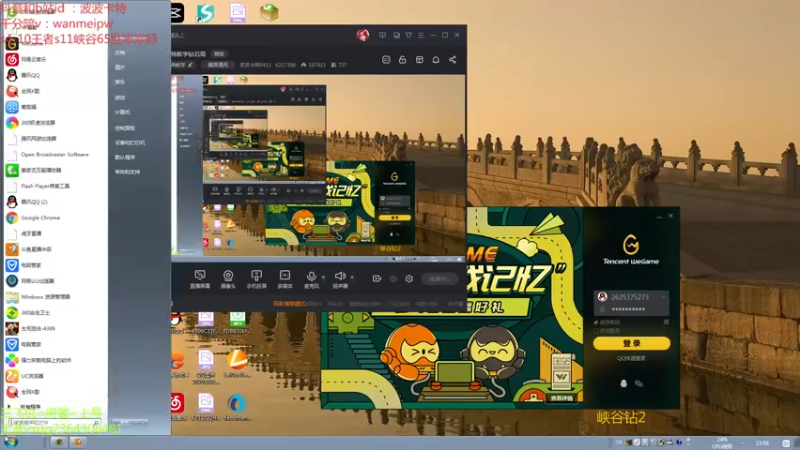Viewport: 800px width, 450px height.
Task: Open Music in Start menu right pane
Action: [120, 82]
